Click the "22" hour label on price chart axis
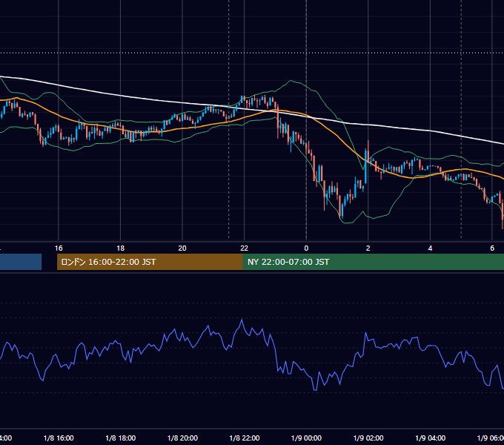Screen dimensions: 504x445 (x=245, y=248)
